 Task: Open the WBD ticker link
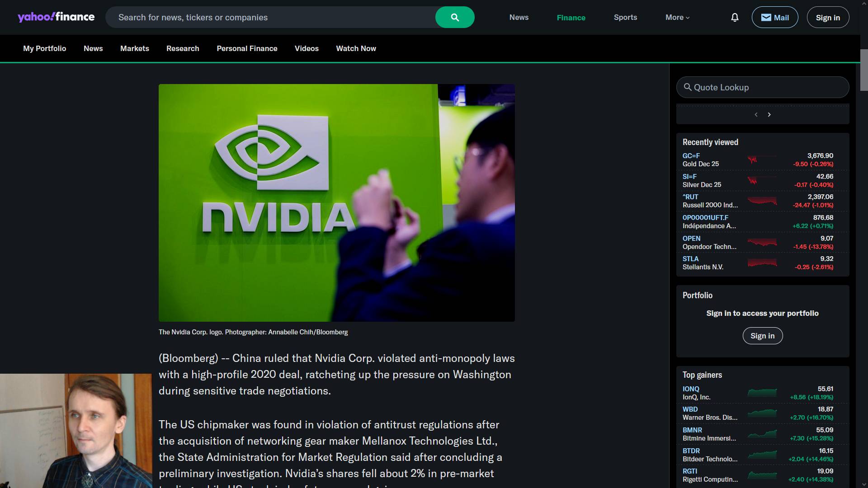click(690, 409)
